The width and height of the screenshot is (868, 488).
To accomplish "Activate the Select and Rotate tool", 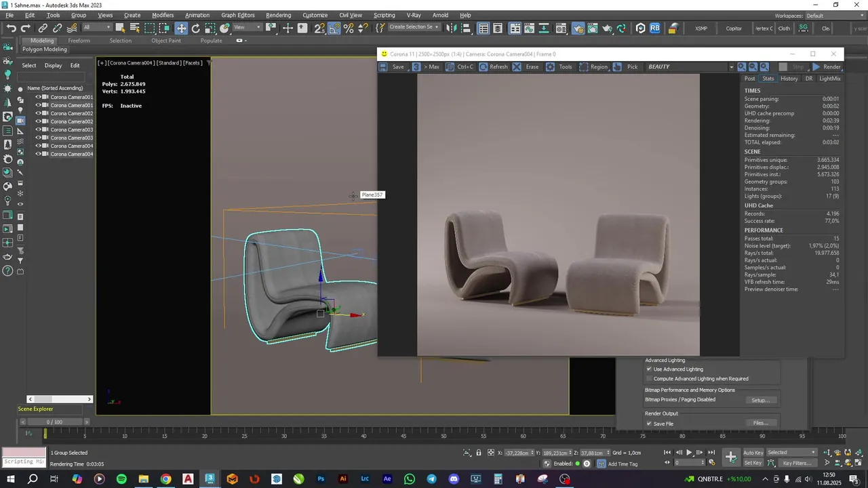I will [x=196, y=28].
